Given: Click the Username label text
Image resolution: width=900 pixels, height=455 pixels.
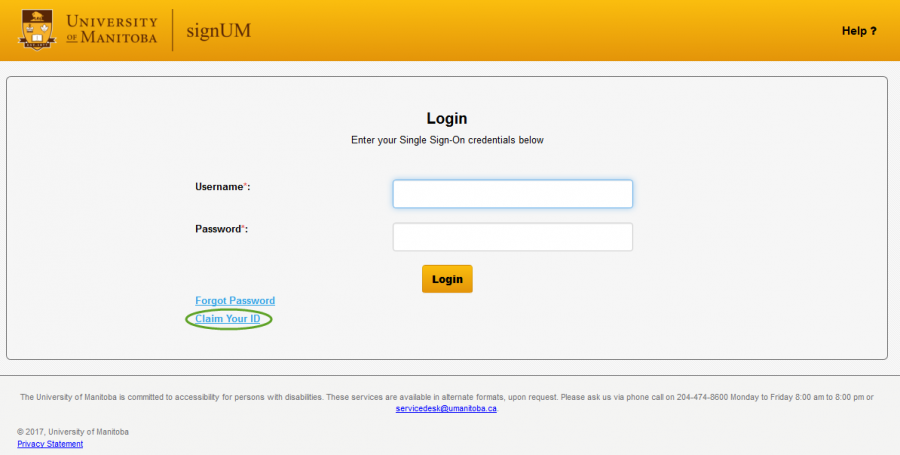Looking at the screenshot, I should click(219, 187).
